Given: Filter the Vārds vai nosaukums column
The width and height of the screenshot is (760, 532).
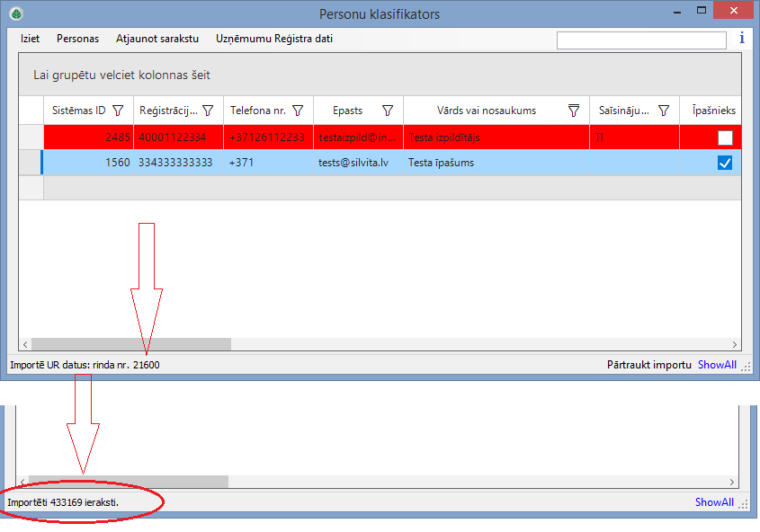Looking at the screenshot, I should [574, 111].
